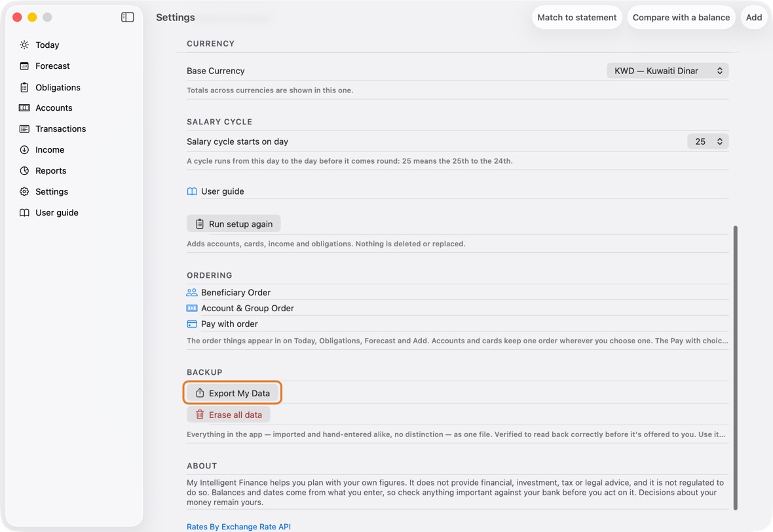
Task: Click the sidebar User guide book icon
Action: 24,212
